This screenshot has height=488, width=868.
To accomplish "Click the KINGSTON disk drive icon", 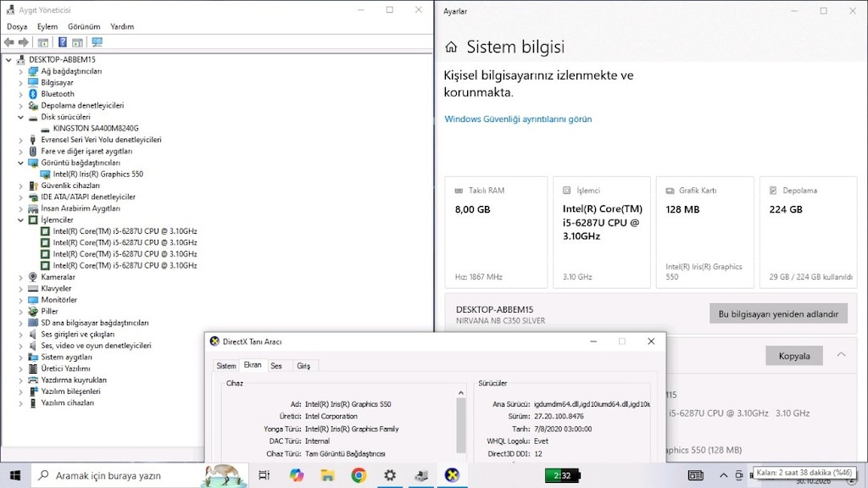I will (x=46, y=129).
